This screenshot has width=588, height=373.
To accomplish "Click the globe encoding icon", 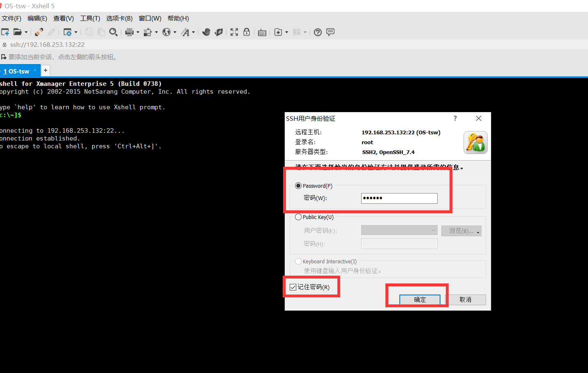I will pos(166,32).
